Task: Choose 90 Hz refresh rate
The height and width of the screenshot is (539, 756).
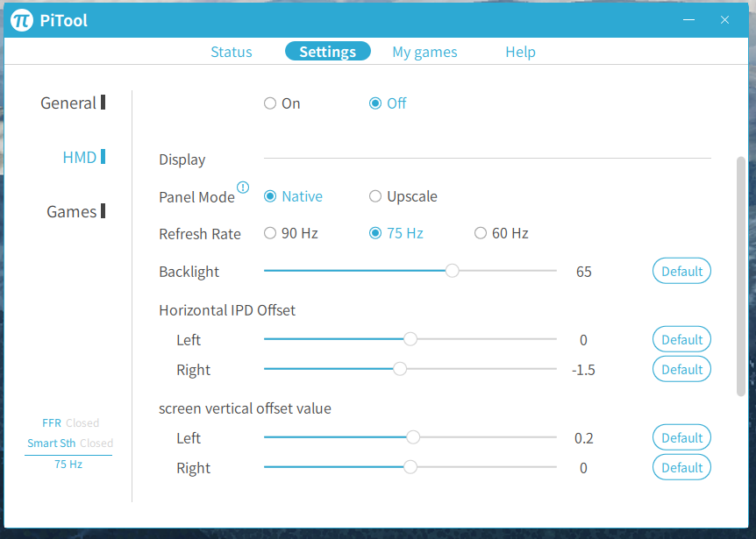Action: point(270,233)
